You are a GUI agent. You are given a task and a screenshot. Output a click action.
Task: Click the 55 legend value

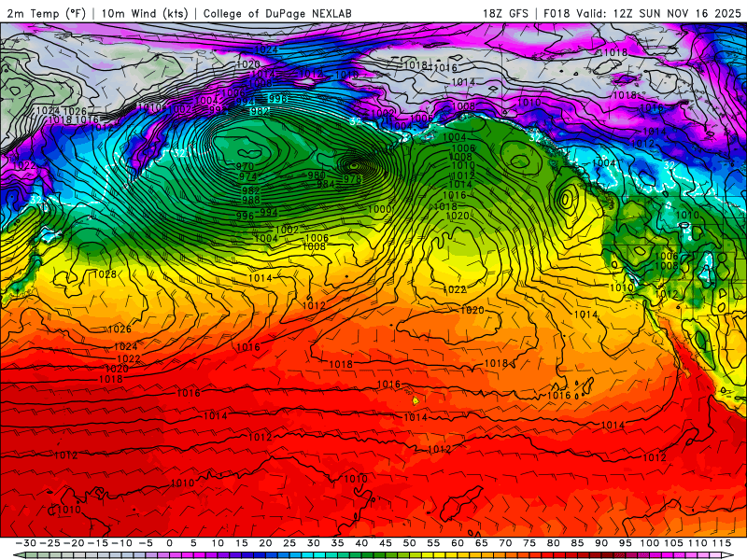click(x=433, y=543)
